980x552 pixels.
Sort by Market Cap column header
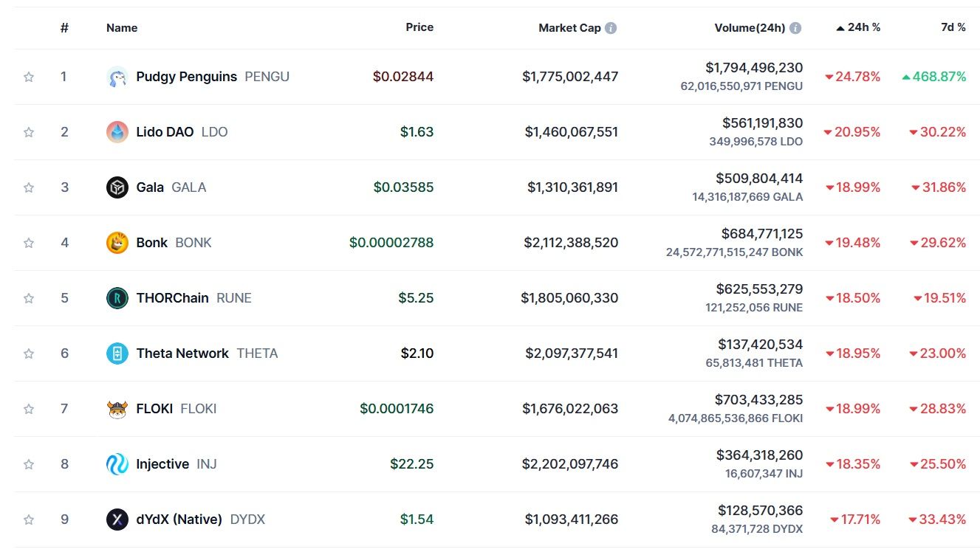569,28
